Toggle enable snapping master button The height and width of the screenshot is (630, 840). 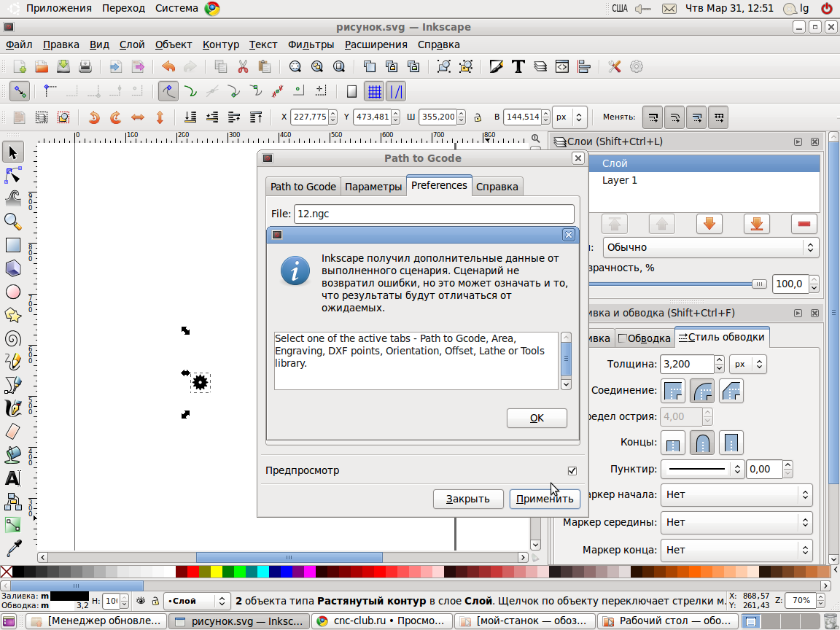point(19,92)
